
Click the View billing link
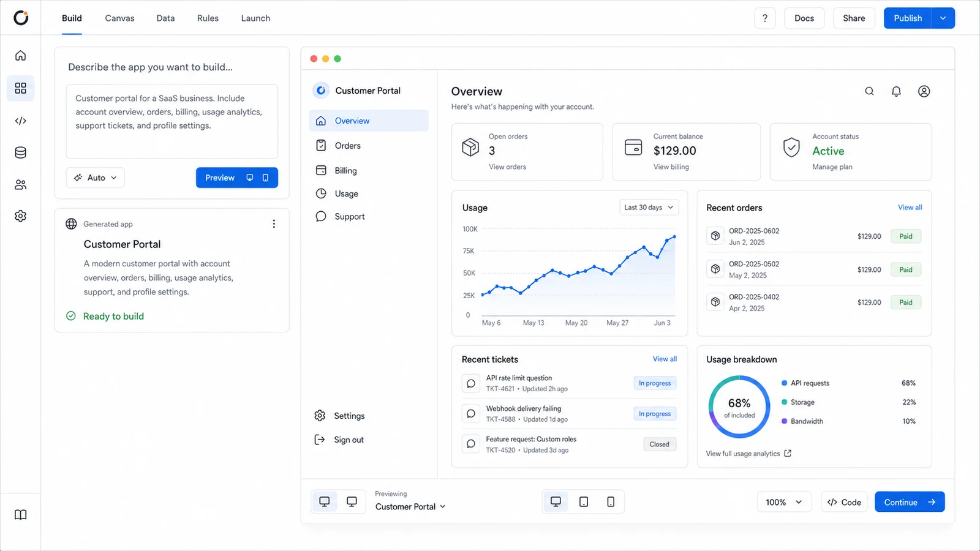(671, 167)
